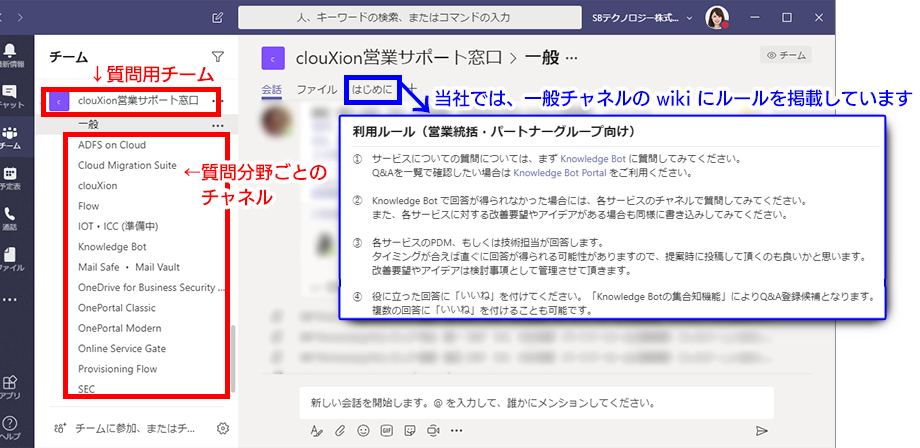Click the clouXion team purple avatar in header
The height and width of the screenshot is (448, 920).
[273, 58]
